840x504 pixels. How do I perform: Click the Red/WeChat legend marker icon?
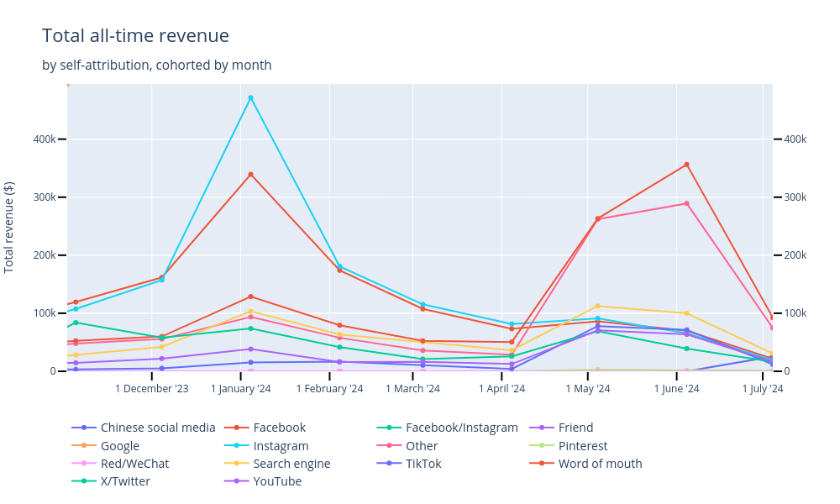[84, 464]
